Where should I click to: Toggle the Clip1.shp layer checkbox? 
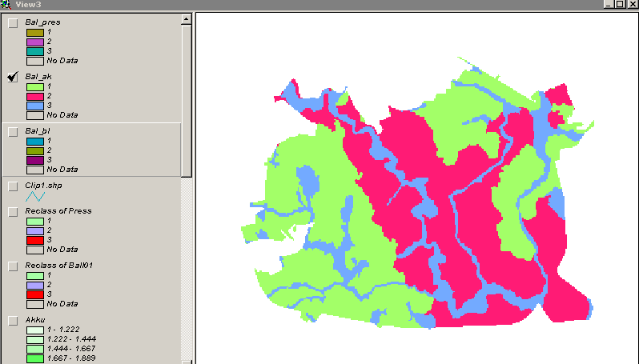tap(13, 186)
